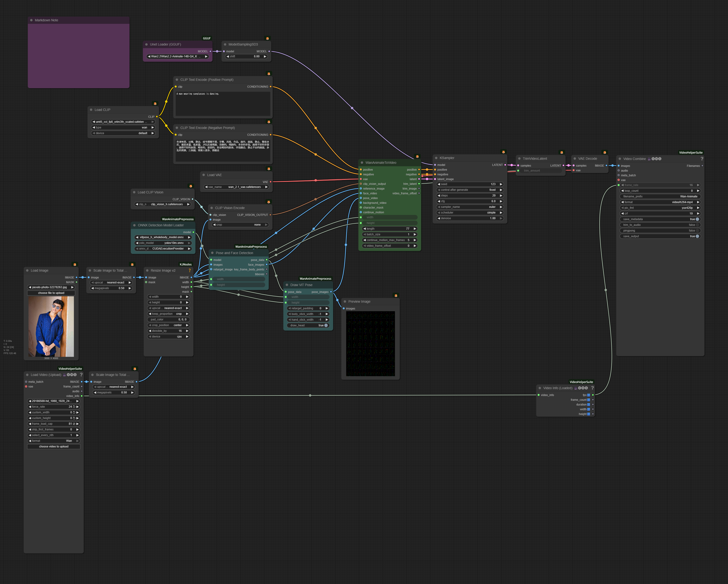
Task: Click the question mark on Load Video (Upload)
Action: (x=81, y=375)
